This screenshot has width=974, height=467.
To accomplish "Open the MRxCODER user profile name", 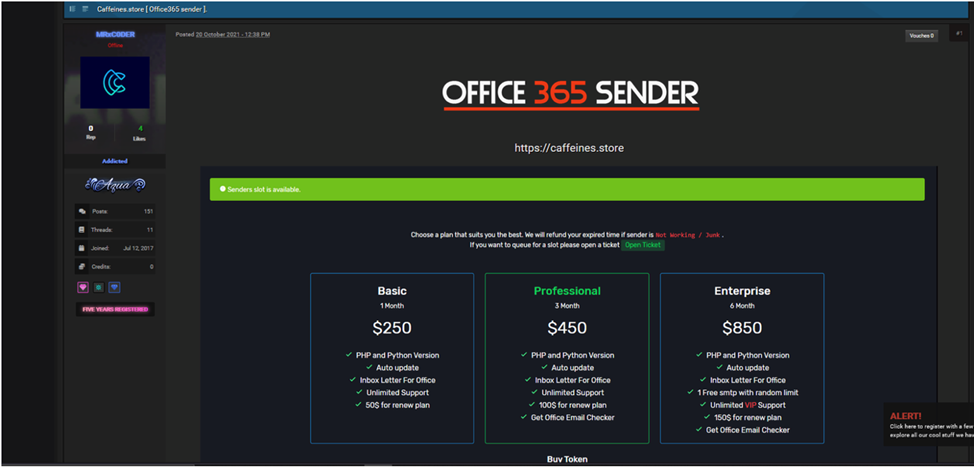I will (x=115, y=35).
